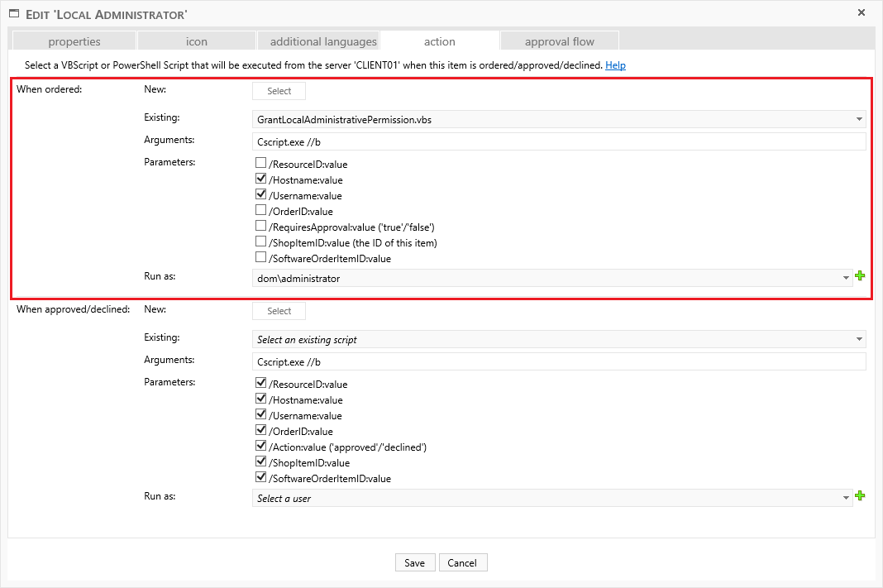
Task: Click the Save button
Action: 414,562
